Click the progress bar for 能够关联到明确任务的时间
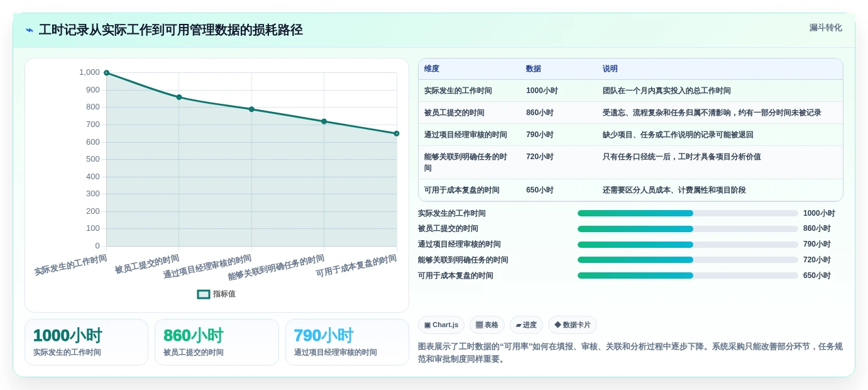This screenshot has width=868, height=390. click(x=688, y=260)
